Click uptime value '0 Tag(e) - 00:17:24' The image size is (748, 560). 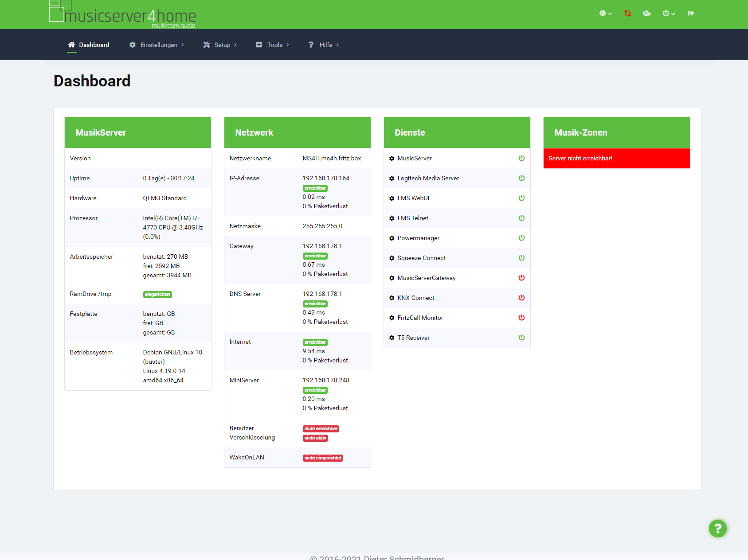point(168,179)
